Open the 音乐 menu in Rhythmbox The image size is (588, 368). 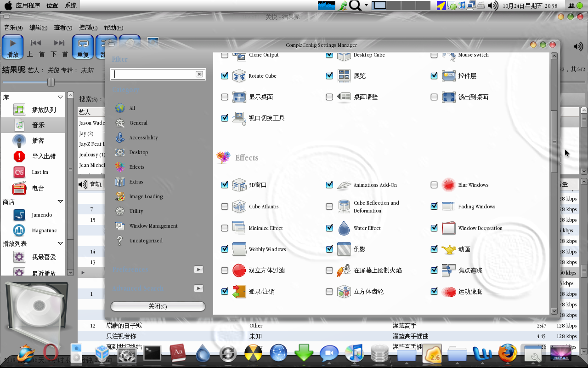click(13, 28)
